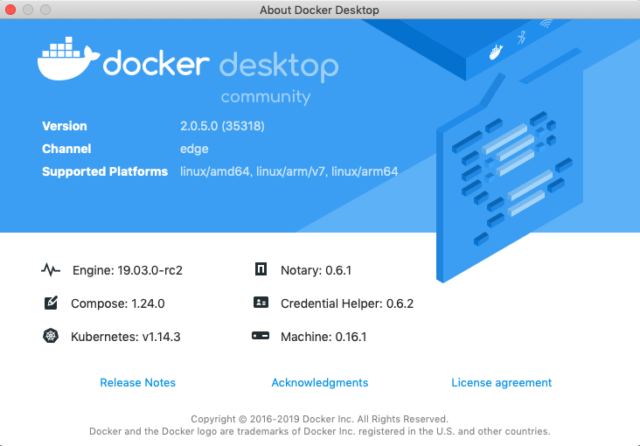640x446 pixels.
Task: Click the Bluetooth icon in illustration
Action: tap(522, 38)
